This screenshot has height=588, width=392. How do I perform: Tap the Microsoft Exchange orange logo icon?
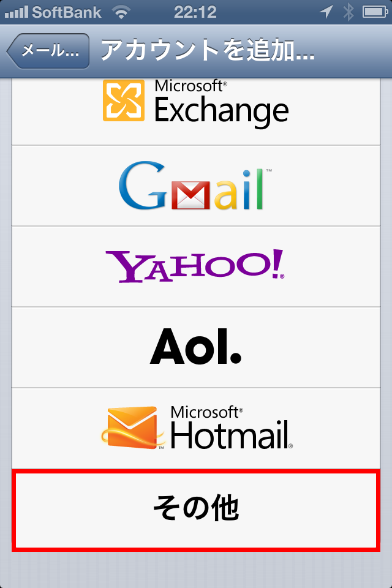pos(123,100)
